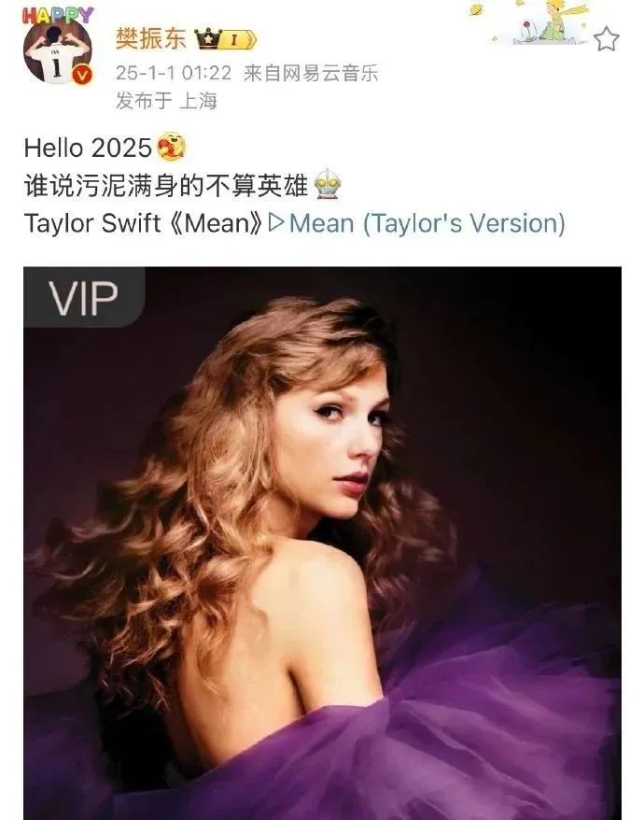Image resolution: width=644 pixels, height=820 pixels.
Task: Open the album cover image
Action: (x=322, y=544)
